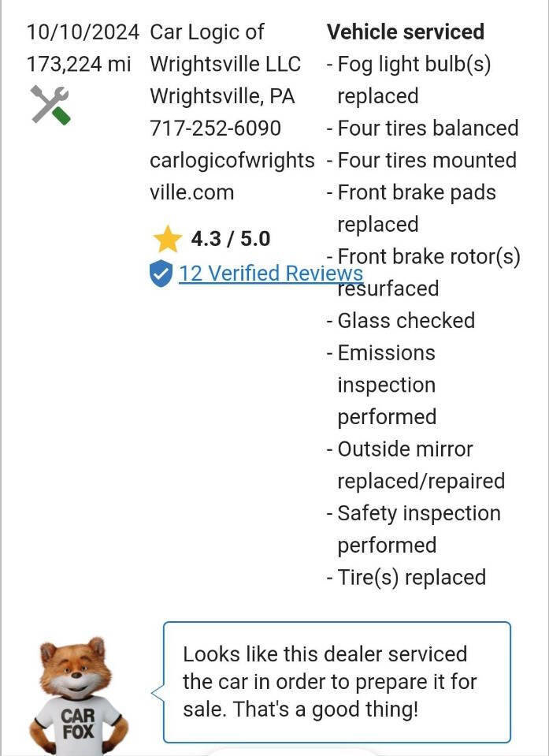Select the Safety inspection performed entry
The image size is (549, 756).
point(417,529)
